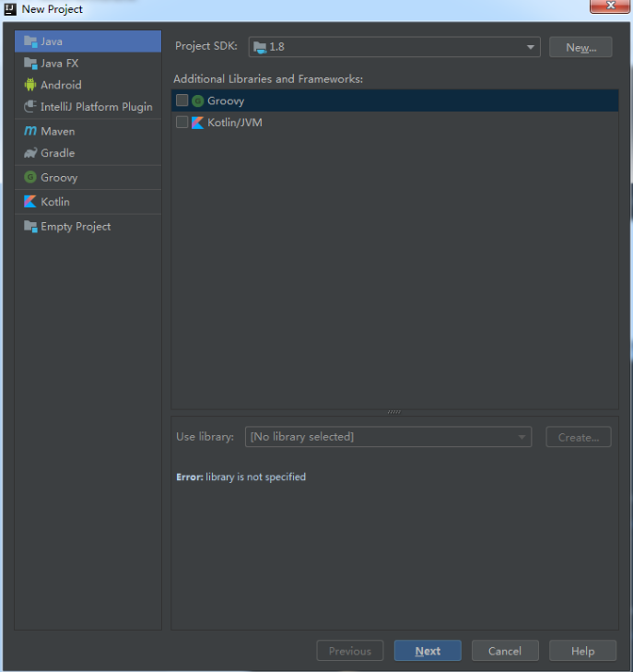633x672 pixels.
Task: Select the Maven label in the project type list
Action: point(58,131)
